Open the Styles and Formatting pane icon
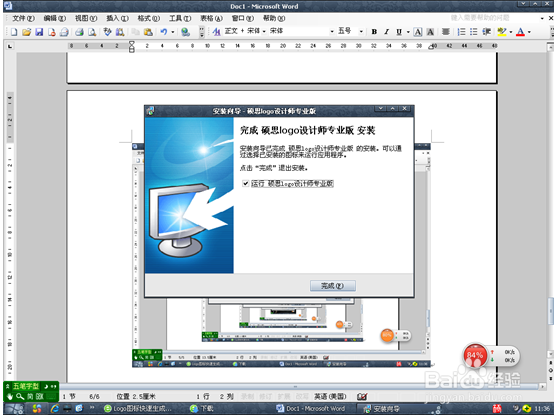The width and height of the screenshot is (554, 417). pos(216,32)
